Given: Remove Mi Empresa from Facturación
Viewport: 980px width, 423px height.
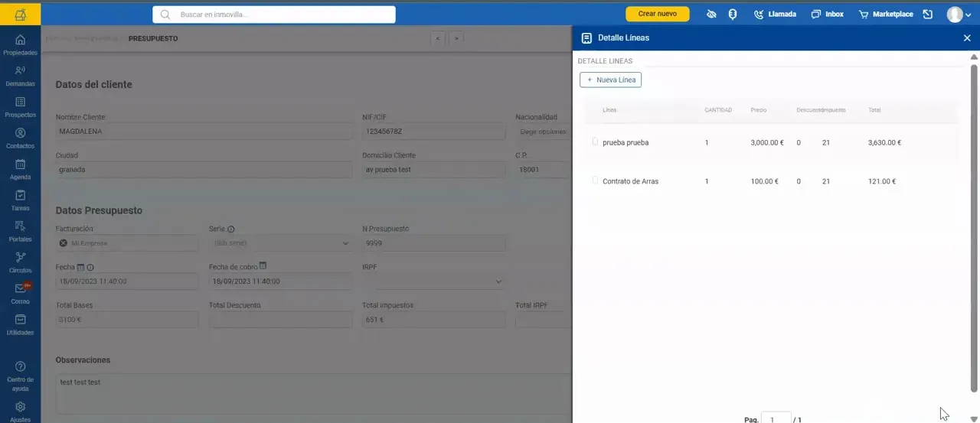Looking at the screenshot, I should click(64, 243).
